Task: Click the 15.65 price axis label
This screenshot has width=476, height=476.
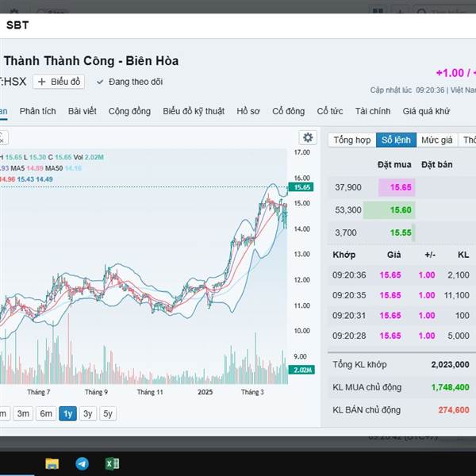Action: 301,187
